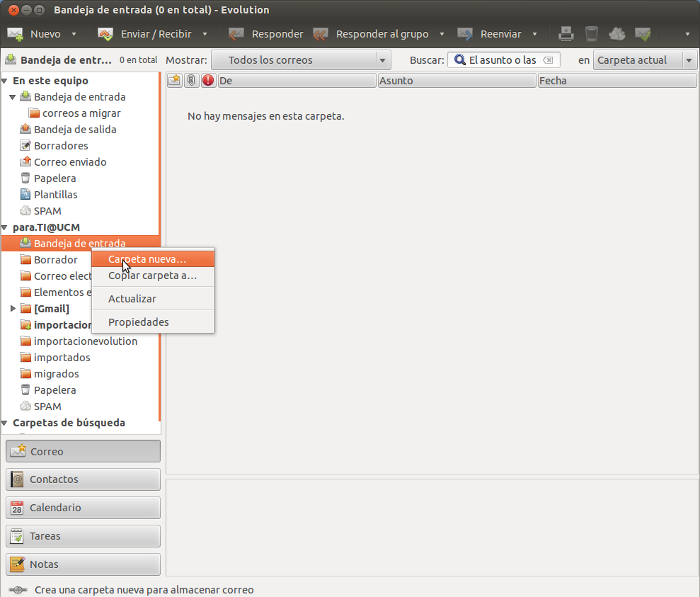
Task: Switch to the Tareas view
Action: (x=83, y=536)
